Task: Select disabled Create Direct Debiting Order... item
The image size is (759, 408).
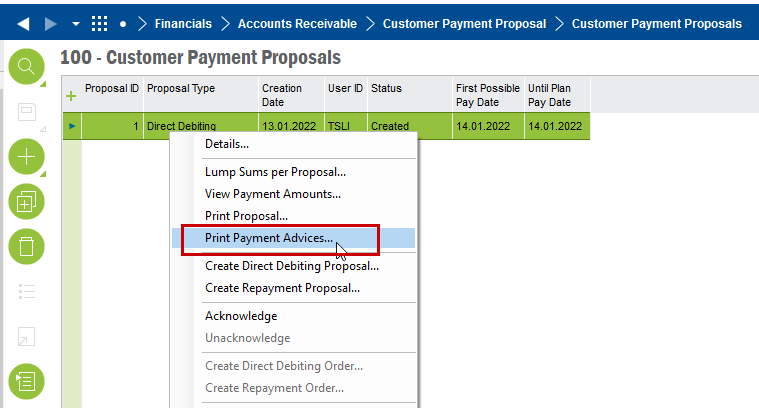Action: click(294, 366)
